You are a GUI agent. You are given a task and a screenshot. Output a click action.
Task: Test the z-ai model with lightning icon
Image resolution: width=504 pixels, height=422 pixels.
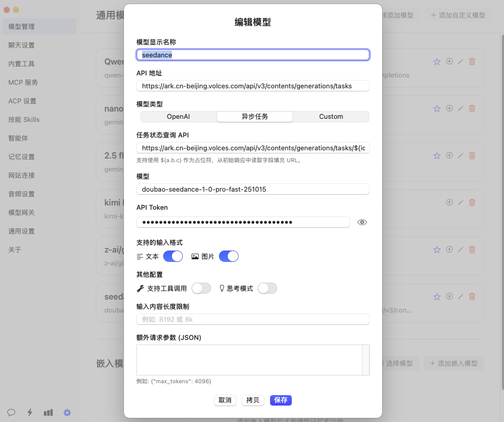coord(449,249)
